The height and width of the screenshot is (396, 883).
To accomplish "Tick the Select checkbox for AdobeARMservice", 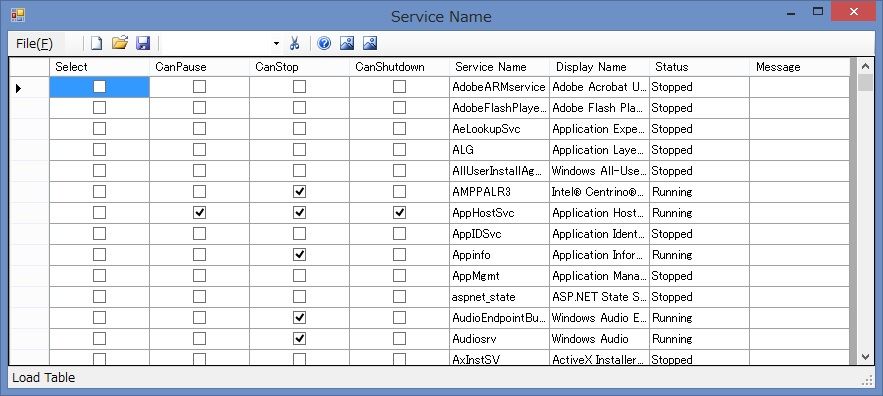I will click(100, 87).
